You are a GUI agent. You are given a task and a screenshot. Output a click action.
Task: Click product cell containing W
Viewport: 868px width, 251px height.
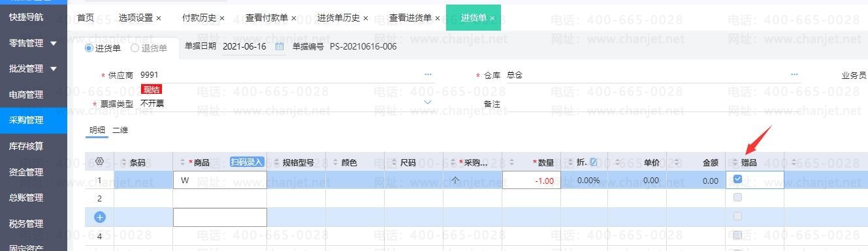(220, 181)
